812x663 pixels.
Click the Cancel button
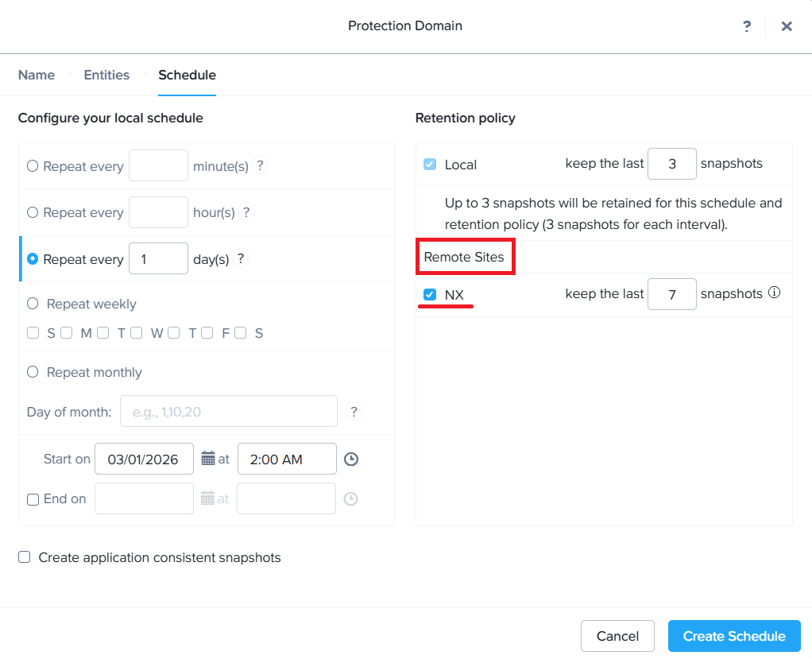pos(617,636)
